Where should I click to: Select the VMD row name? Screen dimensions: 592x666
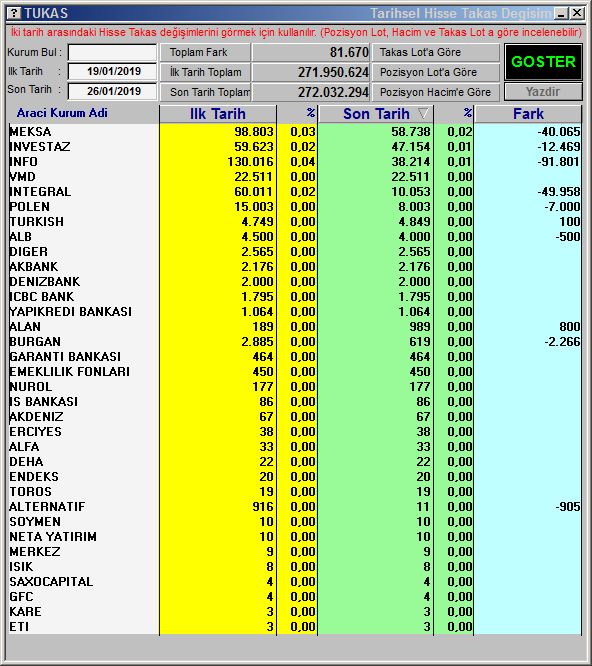click(x=22, y=177)
